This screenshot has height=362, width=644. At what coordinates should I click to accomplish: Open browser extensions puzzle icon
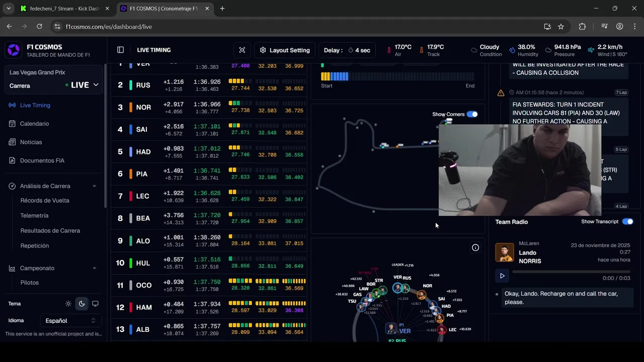582,27
